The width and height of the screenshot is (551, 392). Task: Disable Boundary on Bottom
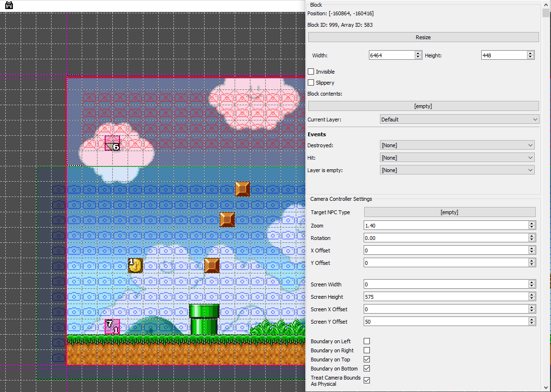tap(367, 369)
